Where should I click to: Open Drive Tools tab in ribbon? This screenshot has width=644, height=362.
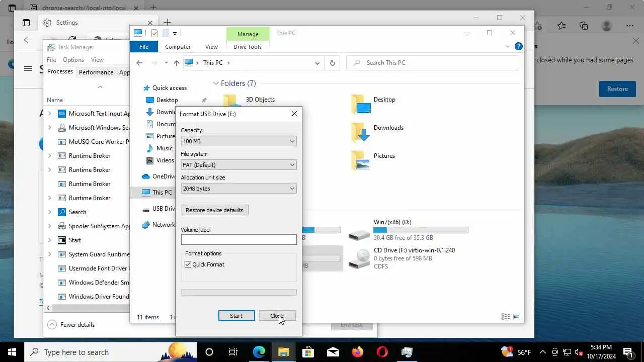(248, 47)
